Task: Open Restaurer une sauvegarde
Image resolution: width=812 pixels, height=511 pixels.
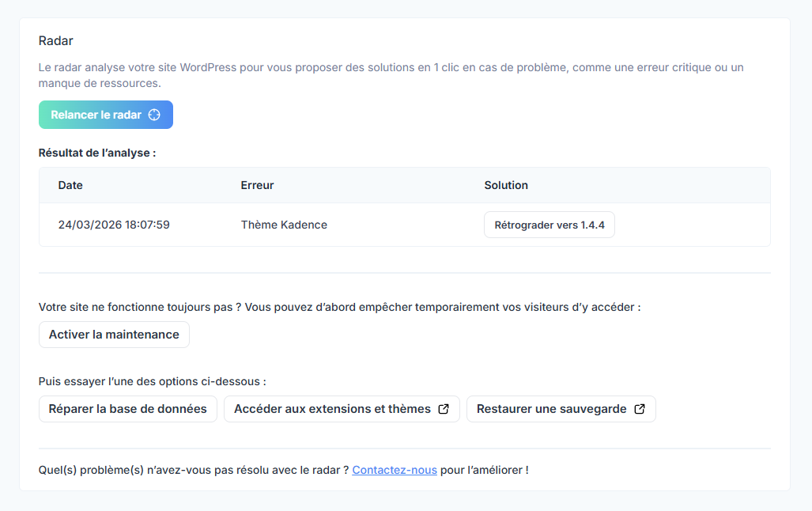Action: coord(561,409)
